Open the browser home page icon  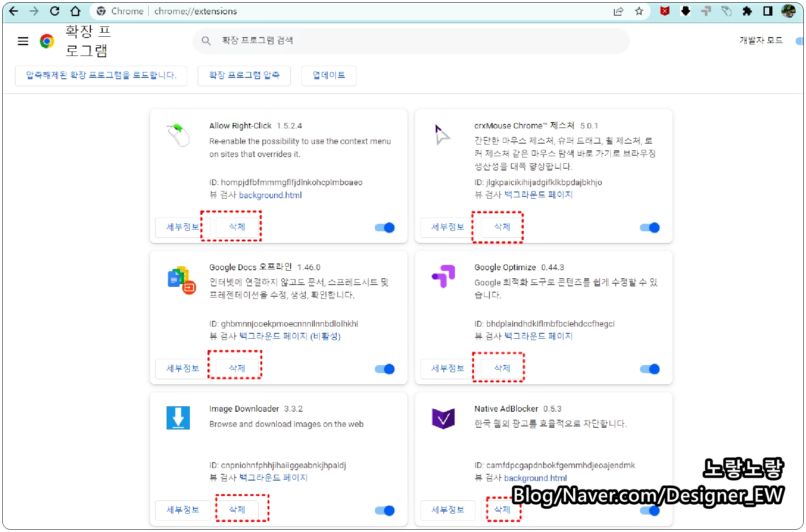(x=75, y=11)
